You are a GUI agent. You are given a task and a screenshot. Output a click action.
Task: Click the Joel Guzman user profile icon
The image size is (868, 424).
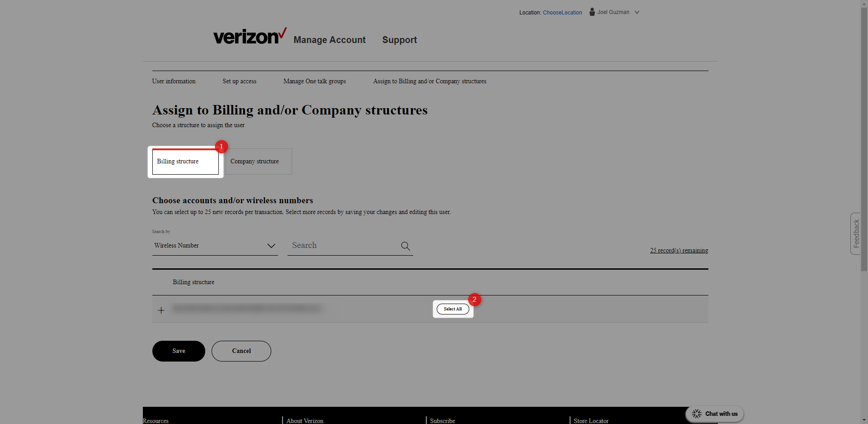592,12
